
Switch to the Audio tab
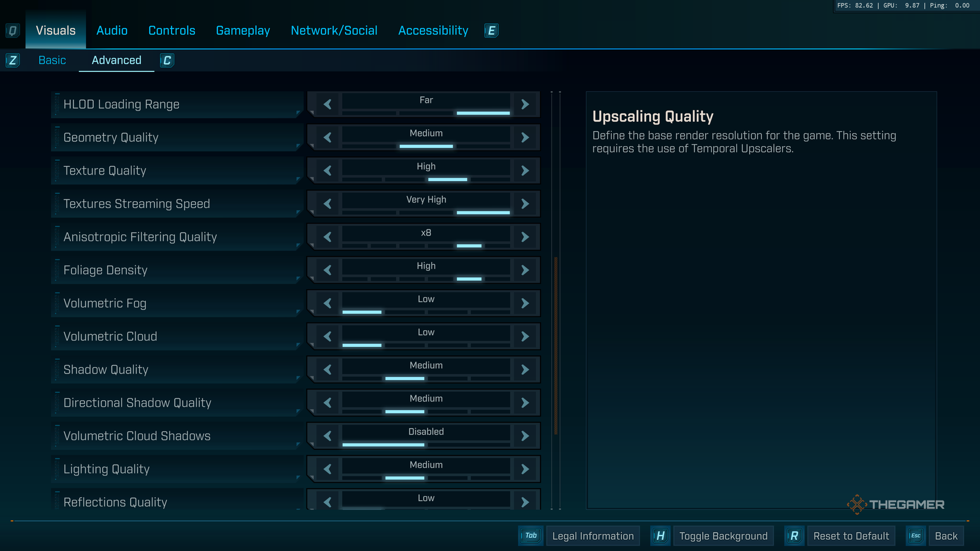click(x=112, y=31)
